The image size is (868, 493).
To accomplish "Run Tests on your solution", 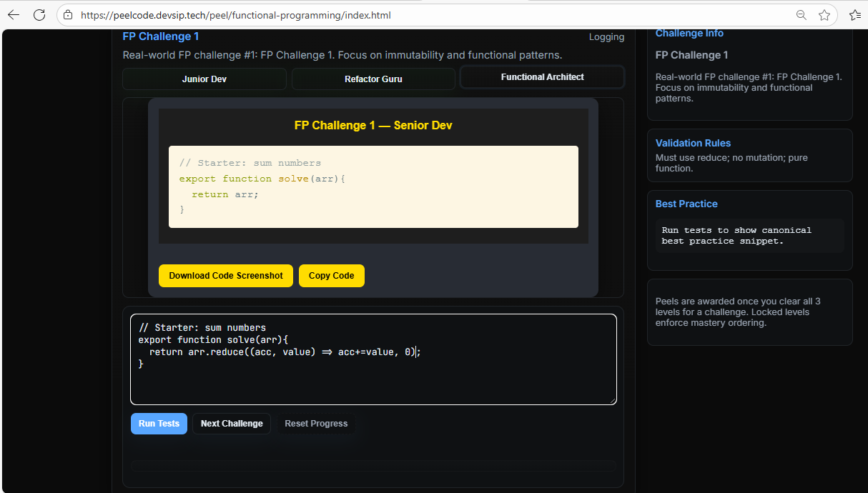I will [x=159, y=423].
